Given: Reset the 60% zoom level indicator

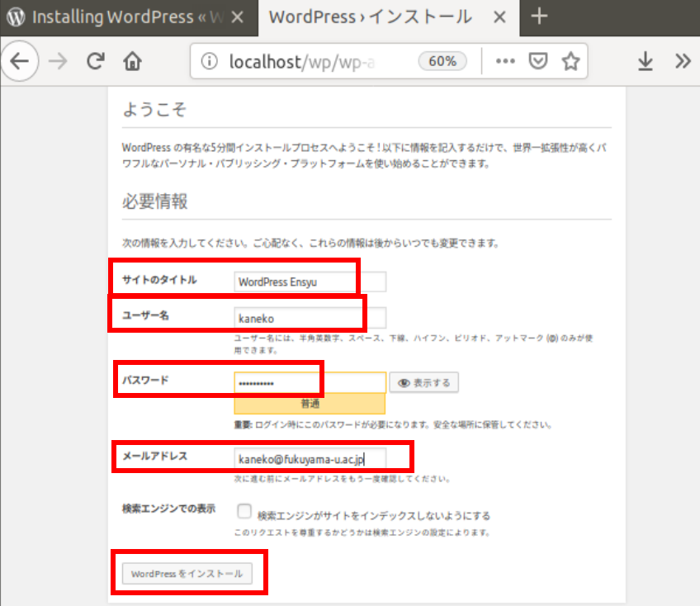Looking at the screenshot, I should coord(442,61).
